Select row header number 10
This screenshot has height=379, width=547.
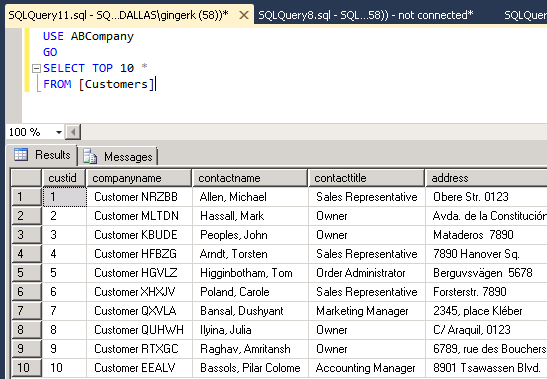pos(26,367)
